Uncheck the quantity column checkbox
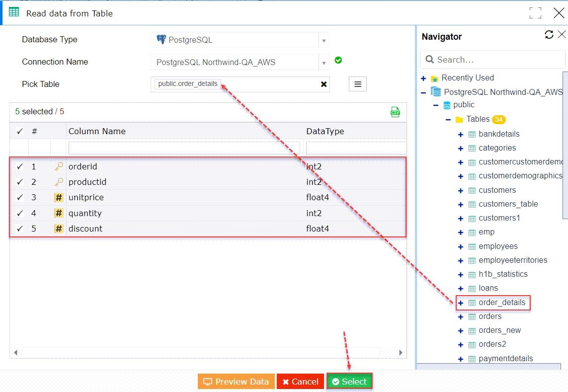The width and height of the screenshot is (568, 392). pyautogui.click(x=20, y=213)
